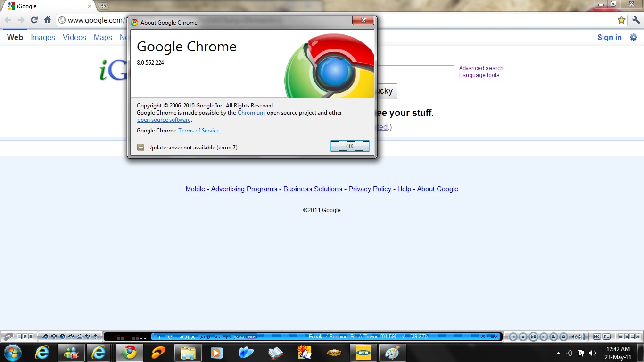Switch to the Images tab
Screen dimensions: 644x362
43,38
